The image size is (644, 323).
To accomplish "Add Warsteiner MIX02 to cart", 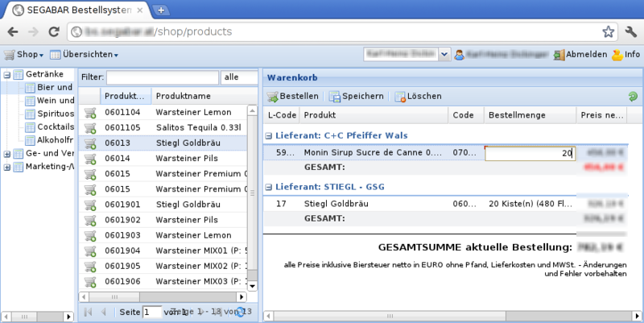I will point(90,267).
